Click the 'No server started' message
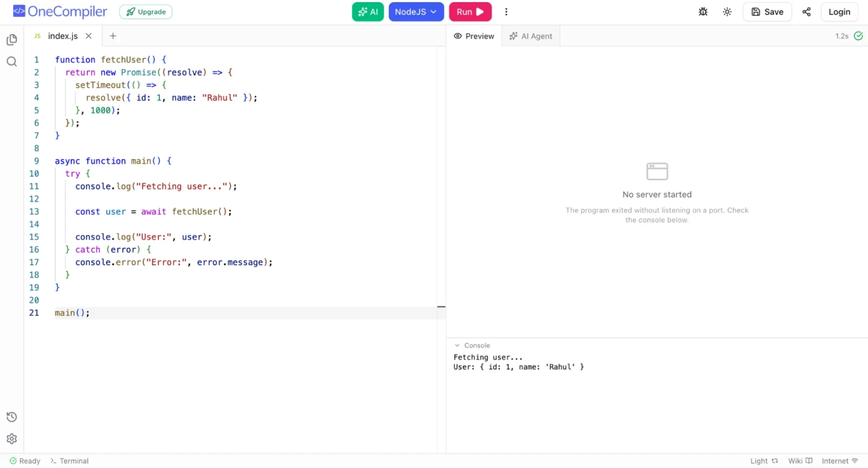This screenshot has width=868, height=468. [x=657, y=195]
